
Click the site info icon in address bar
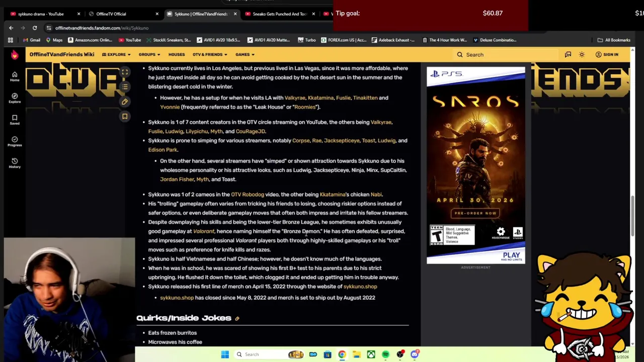click(x=49, y=28)
